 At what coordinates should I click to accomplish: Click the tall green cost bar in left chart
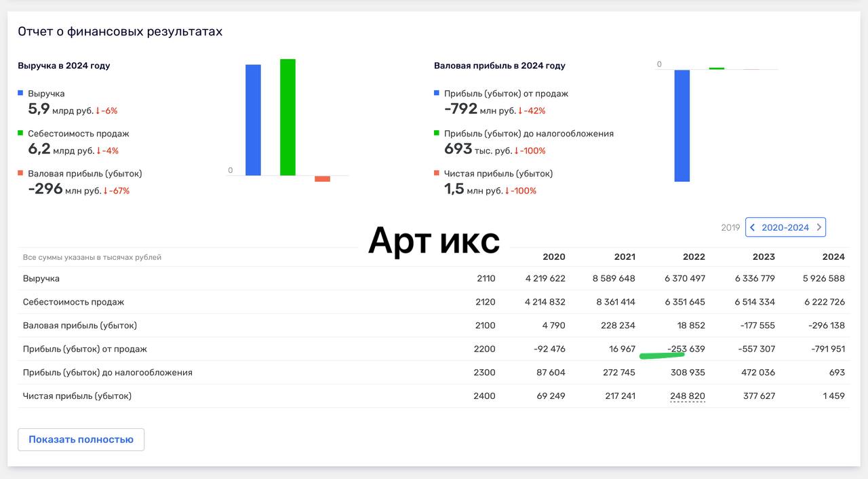pyautogui.click(x=288, y=117)
